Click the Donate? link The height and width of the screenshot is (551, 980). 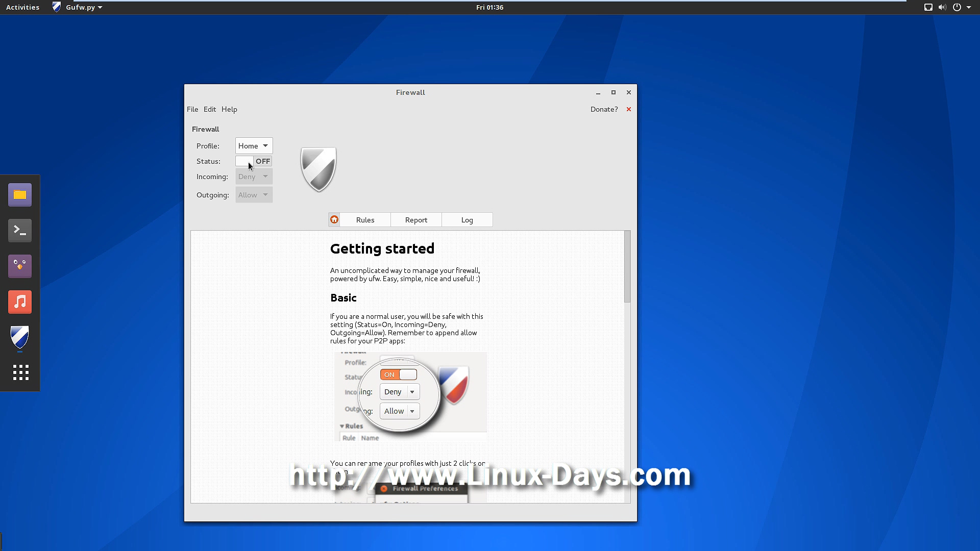pos(604,109)
